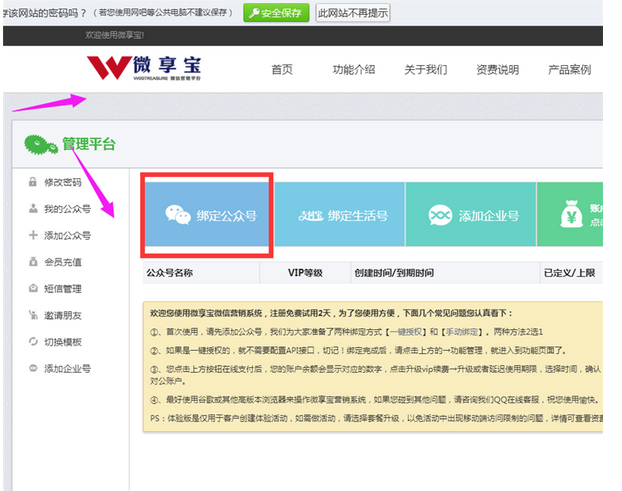Click the 一键授权 link in notice
This screenshot has width=622, height=491.
click(x=407, y=332)
